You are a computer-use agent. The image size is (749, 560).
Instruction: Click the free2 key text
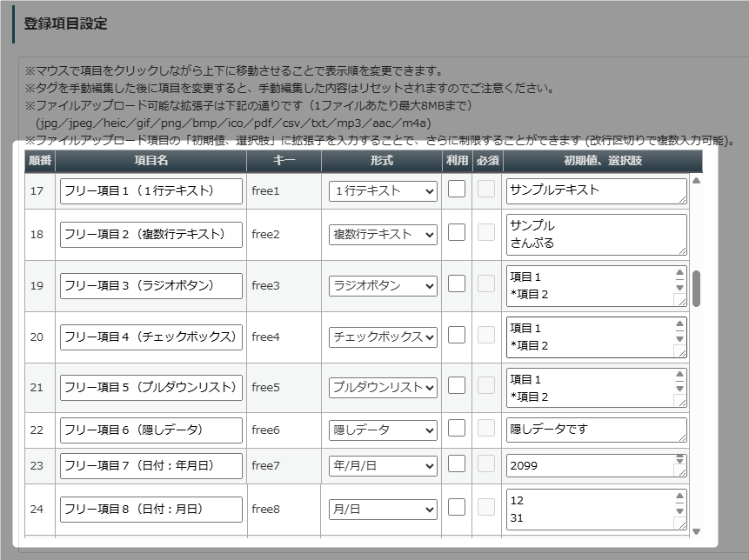(265, 235)
